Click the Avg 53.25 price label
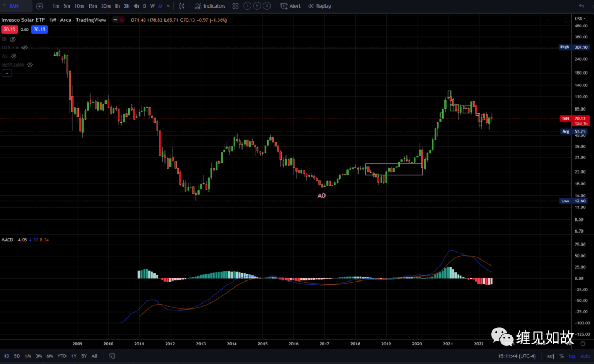Screen dimensions: 594x364 click(x=574, y=131)
